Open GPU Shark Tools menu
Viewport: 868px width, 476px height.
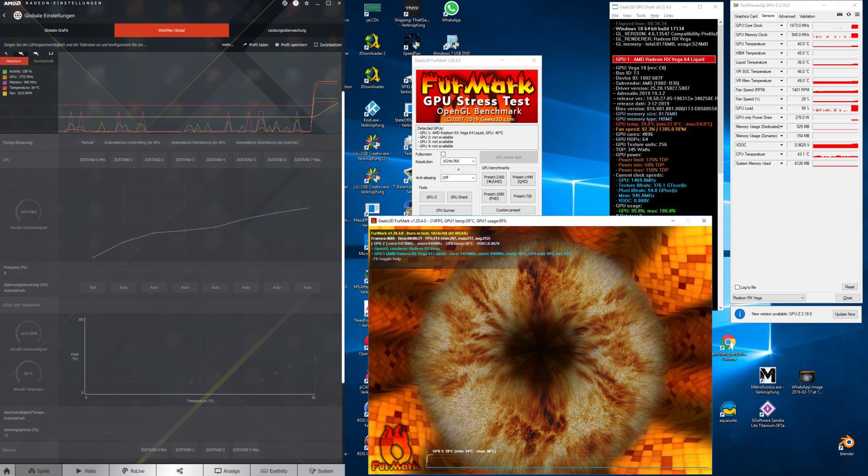641,16
